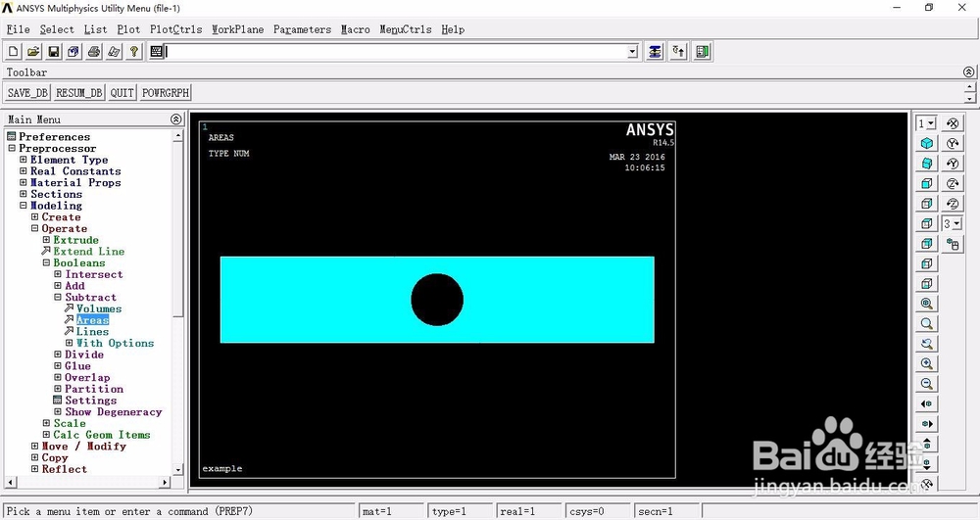The height and width of the screenshot is (520, 980).
Task: Open the MenuCtrls menu
Action: click(x=406, y=29)
